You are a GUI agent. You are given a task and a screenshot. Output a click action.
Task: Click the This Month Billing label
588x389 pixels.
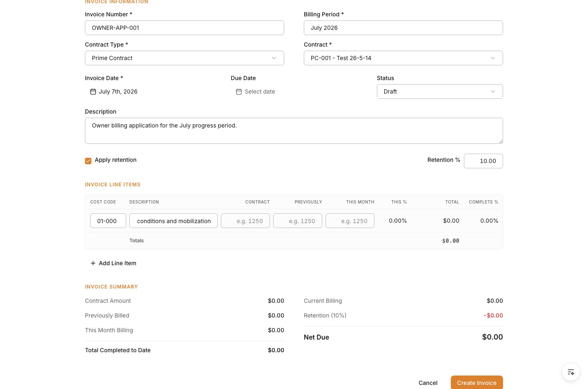109,330
